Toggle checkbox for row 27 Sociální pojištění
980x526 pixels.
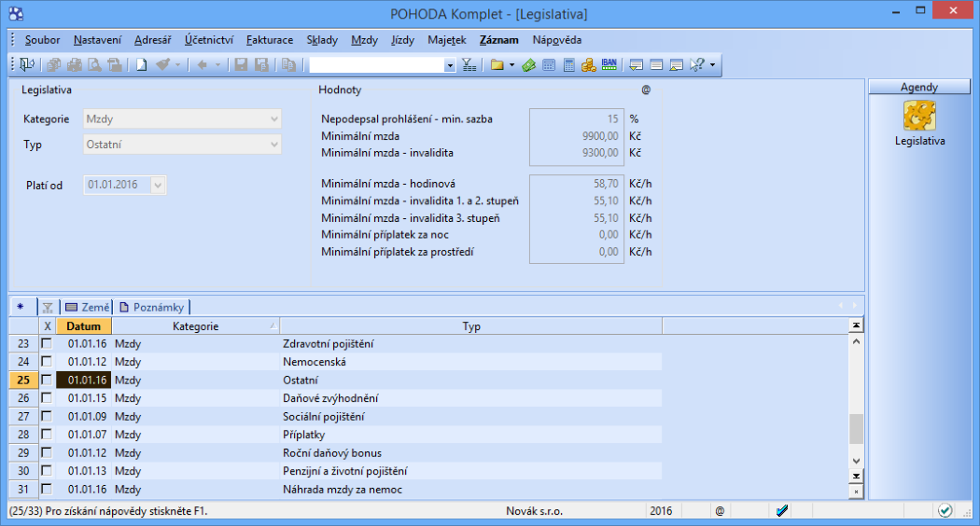point(47,416)
